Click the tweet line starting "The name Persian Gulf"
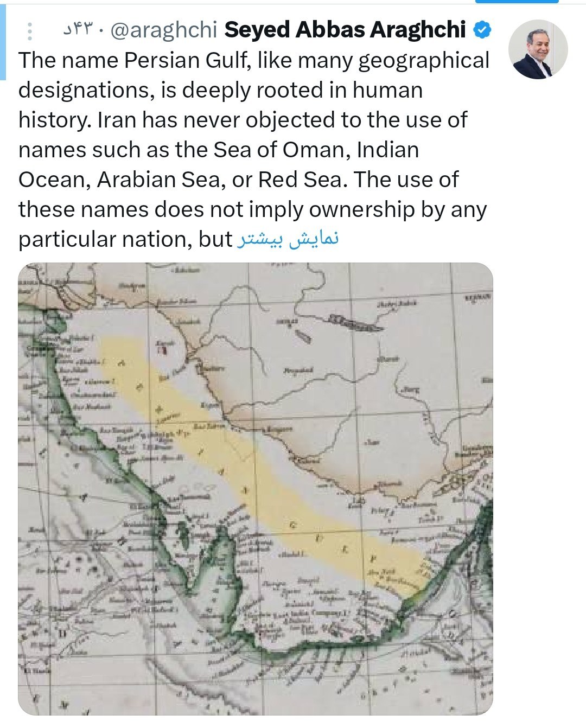The height and width of the screenshot is (728, 586). coord(254,60)
